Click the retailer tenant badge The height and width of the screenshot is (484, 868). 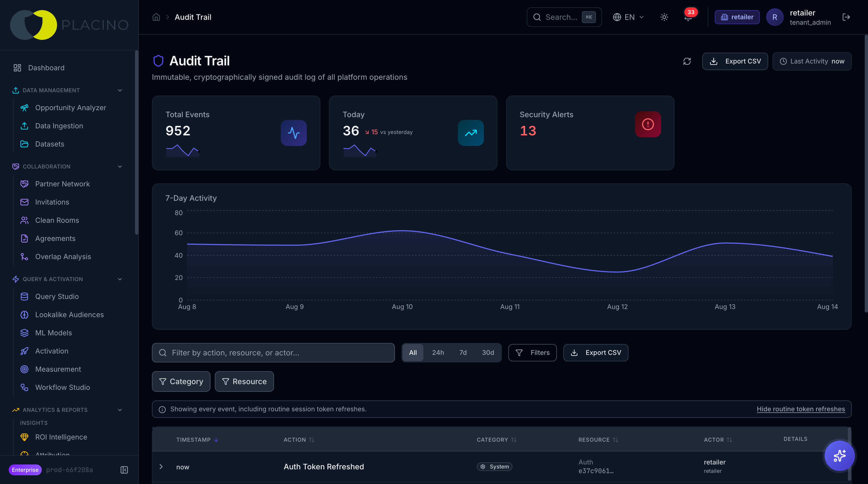[737, 17]
